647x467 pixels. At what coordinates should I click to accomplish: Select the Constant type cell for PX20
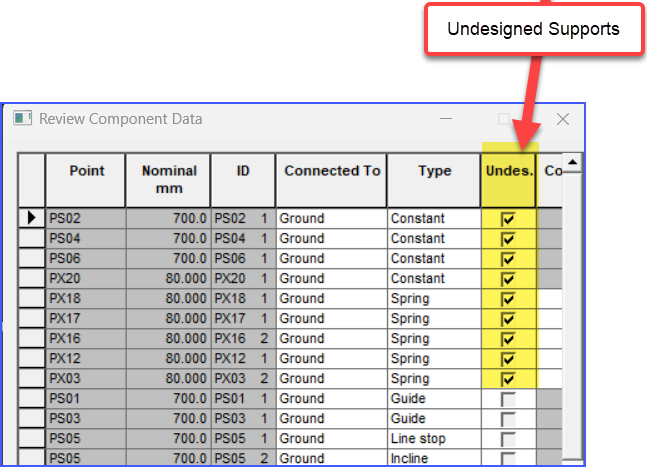coord(434,278)
